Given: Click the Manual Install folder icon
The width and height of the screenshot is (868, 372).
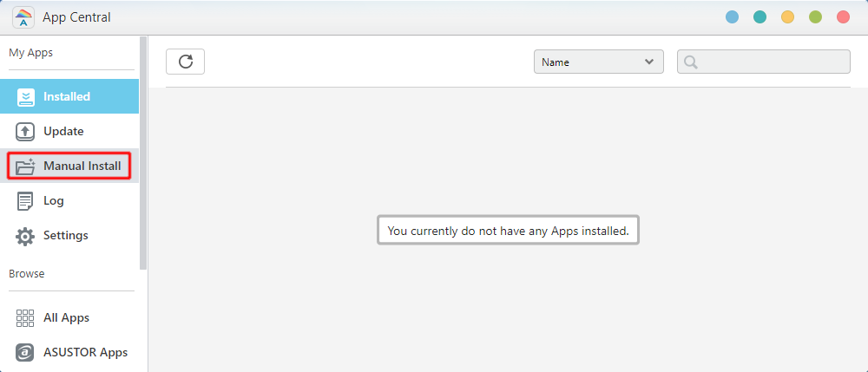Looking at the screenshot, I should pyautogui.click(x=25, y=166).
